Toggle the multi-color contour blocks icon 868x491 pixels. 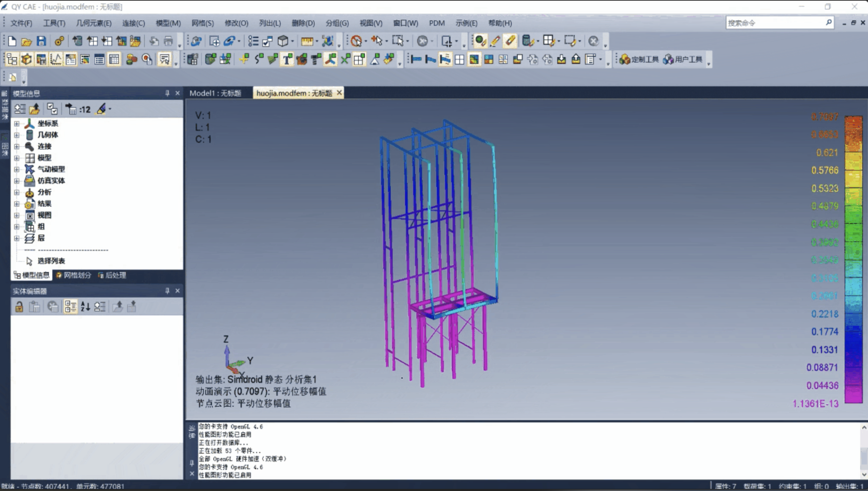click(x=489, y=59)
